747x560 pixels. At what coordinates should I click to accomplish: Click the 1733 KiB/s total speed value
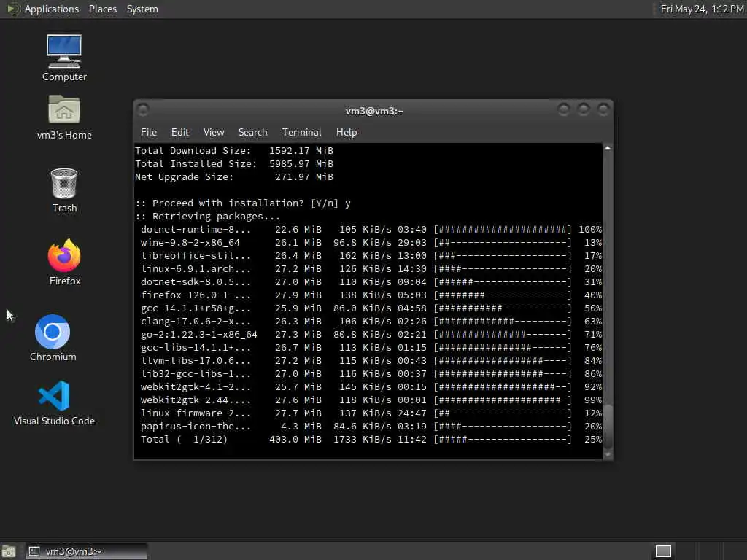[x=362, y=440]
